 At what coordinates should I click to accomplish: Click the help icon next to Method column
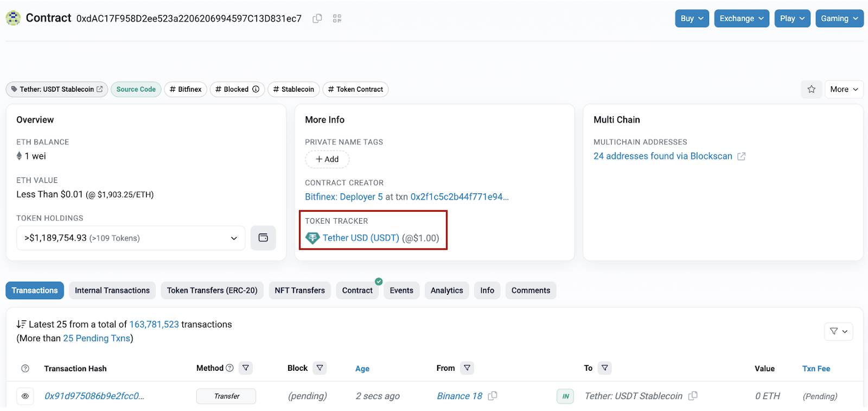[229, 368]
